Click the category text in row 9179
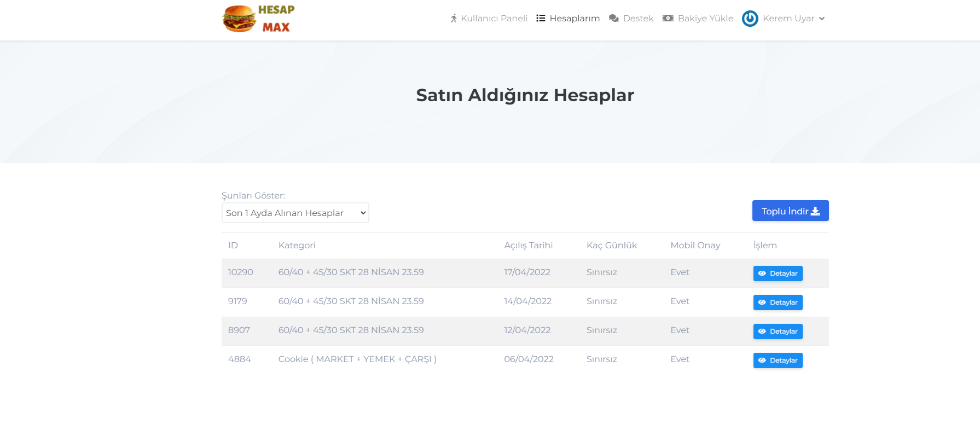Viewport: 980px width, 437px height. 351,301
